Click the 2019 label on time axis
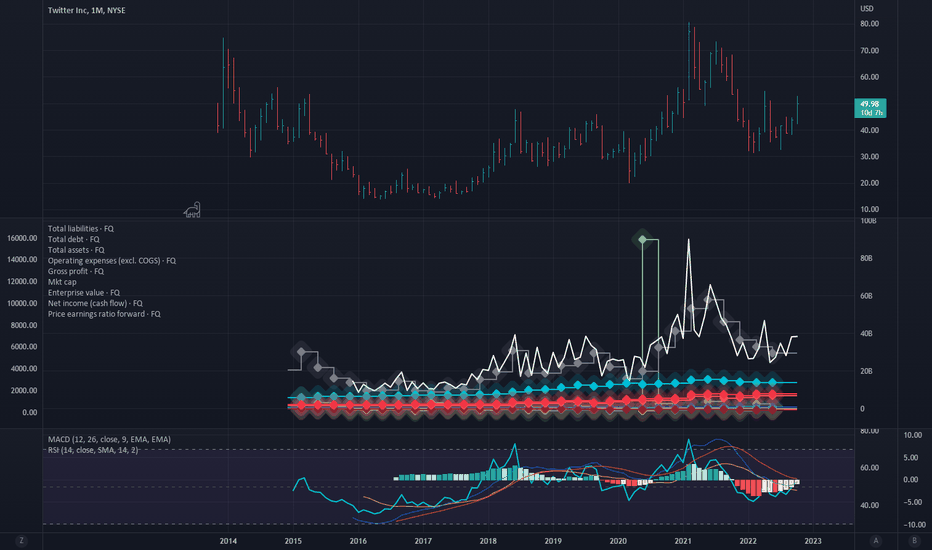Viewport: 932px width, 550px height. coord(553,541)
